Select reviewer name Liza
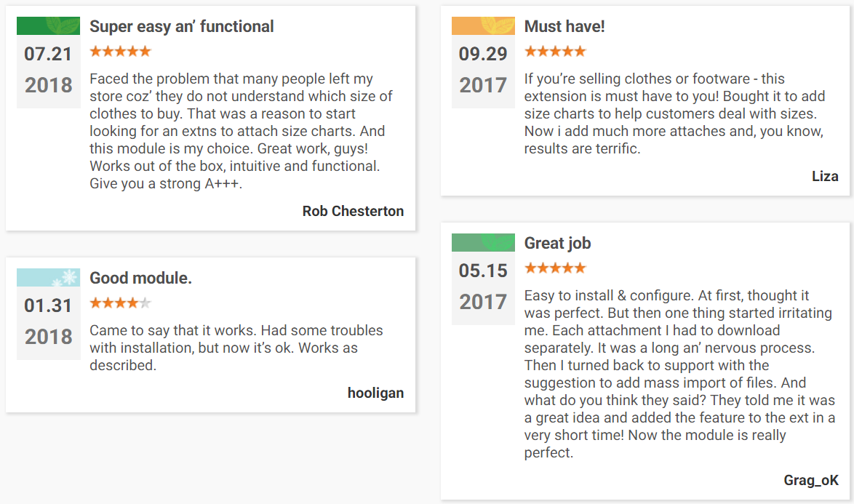The height and width of the screenshot is (504, 854). (825, 176)
